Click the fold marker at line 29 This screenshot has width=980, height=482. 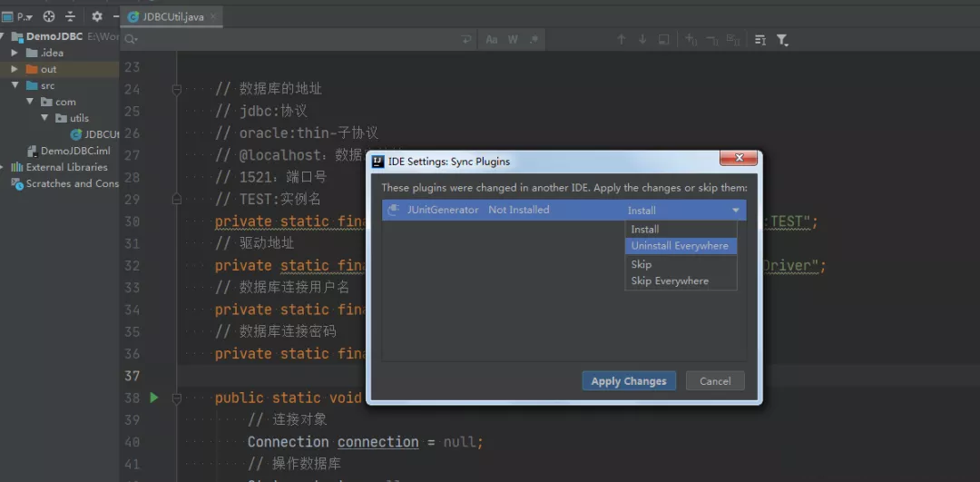click(x=176, y=200)
